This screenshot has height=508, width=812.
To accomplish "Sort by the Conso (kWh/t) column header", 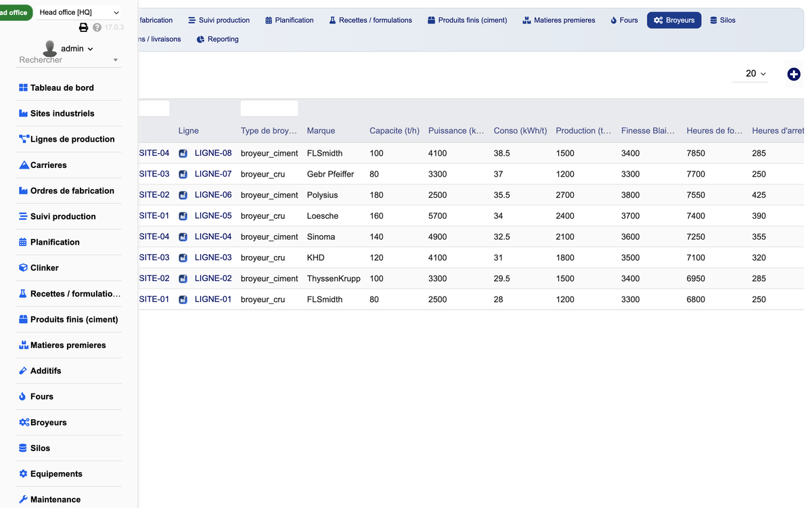I will [520, 131].
